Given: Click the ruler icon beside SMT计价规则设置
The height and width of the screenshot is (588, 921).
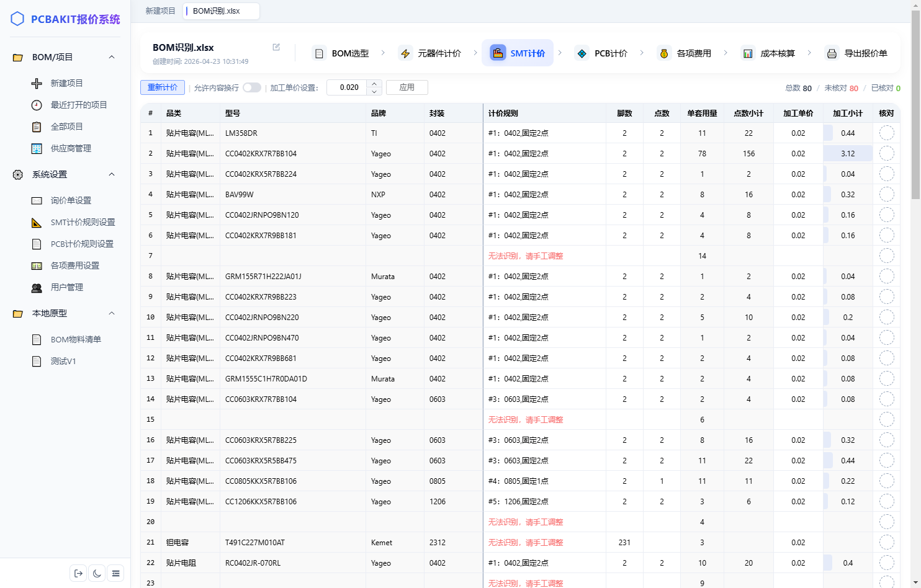Looking at the screenshot, I should click(x=37, y=222).
